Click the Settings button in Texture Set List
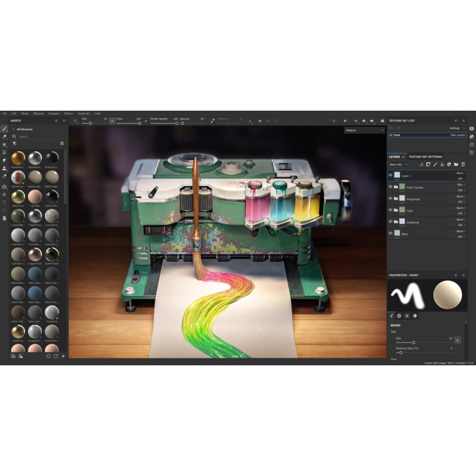Viewport: 476px width, 476px height. point(456,128)
